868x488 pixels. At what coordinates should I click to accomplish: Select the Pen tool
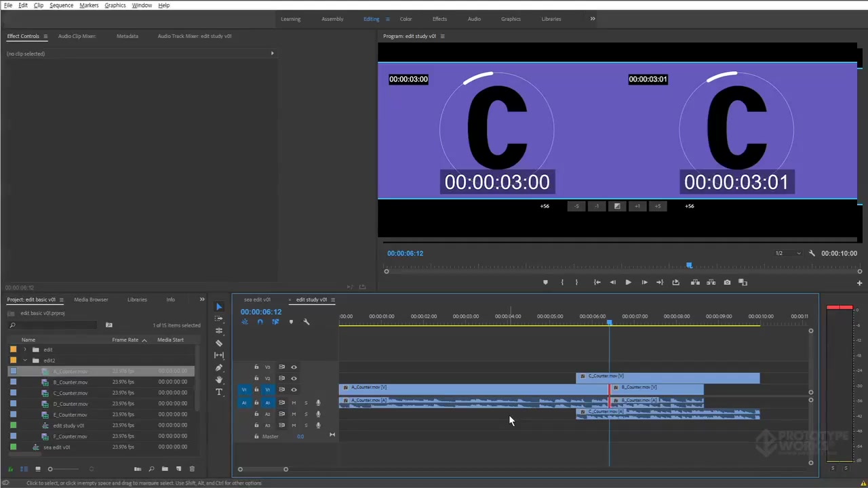pos(219,367)
